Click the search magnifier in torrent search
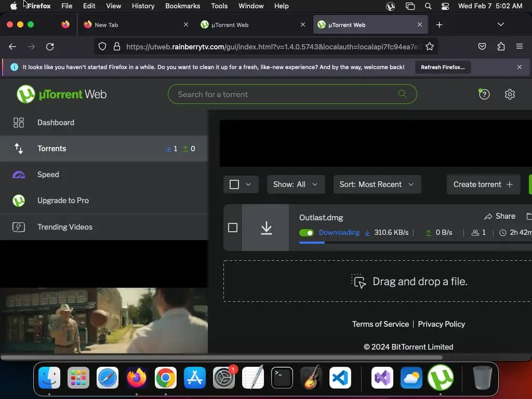532x399 pixels. pyautogui.click(x=403, y=94)
